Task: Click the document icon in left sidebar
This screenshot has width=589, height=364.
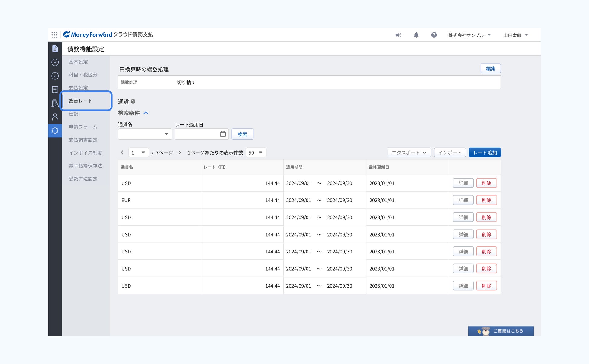Action: (x=55, y=49)
